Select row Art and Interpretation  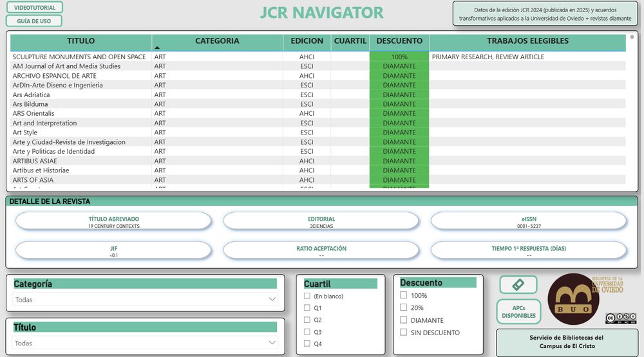318,123
